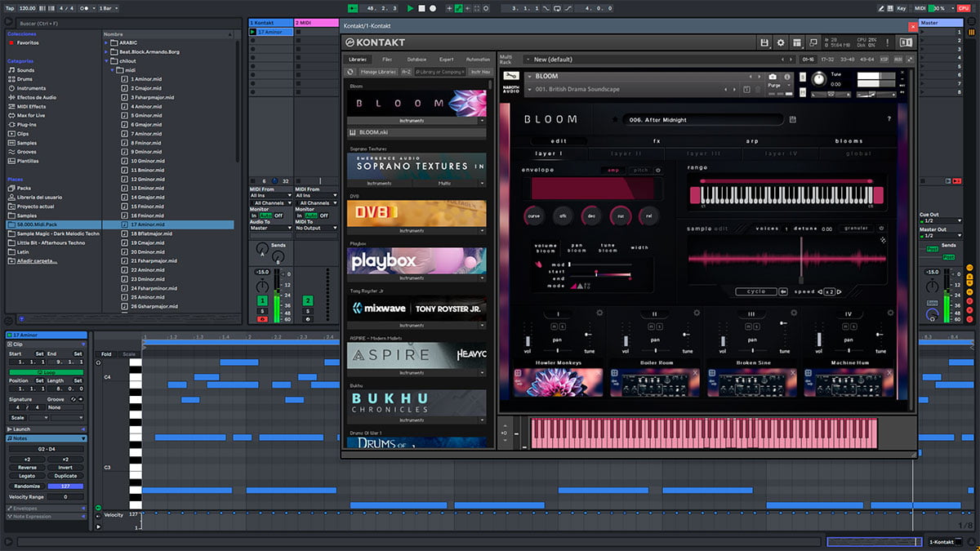The image size is (980, 551).
Task: Set track 1 monitor to In
Action: [255, 216]
